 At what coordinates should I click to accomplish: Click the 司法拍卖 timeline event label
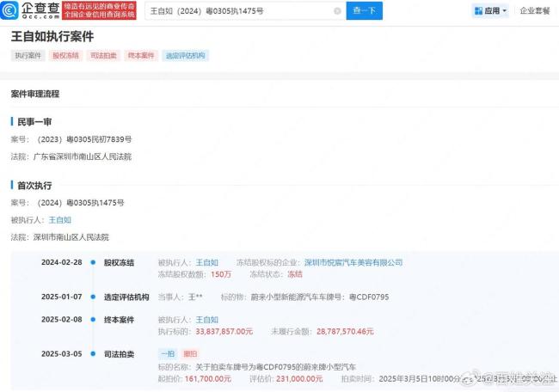pyautogui.click(x=119, y=354)
